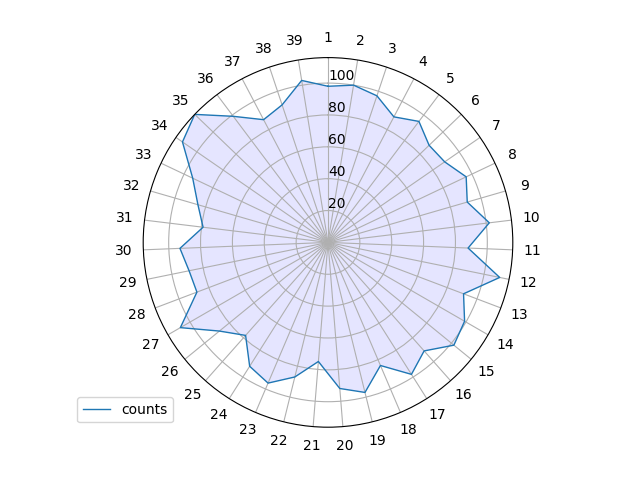Click angular axis label 34
Viewport: 640px width, 480px height.
tap(159, 125)
